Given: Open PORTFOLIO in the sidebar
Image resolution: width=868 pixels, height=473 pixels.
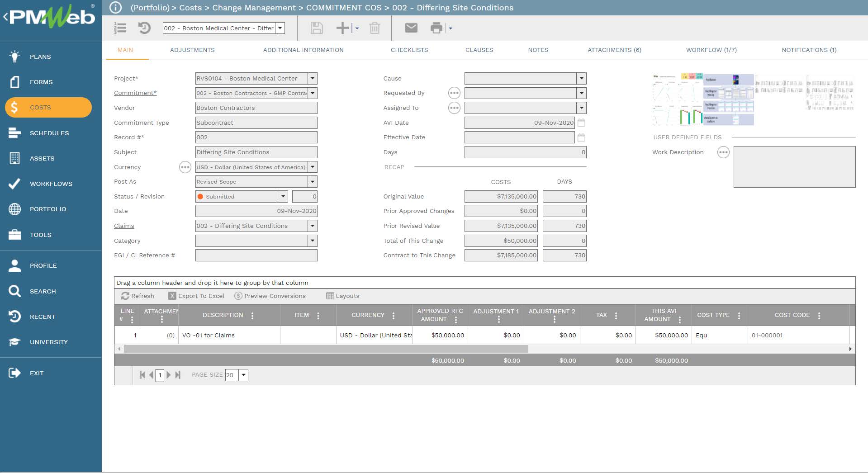Looking at the screenshot, I should (48, 209).
